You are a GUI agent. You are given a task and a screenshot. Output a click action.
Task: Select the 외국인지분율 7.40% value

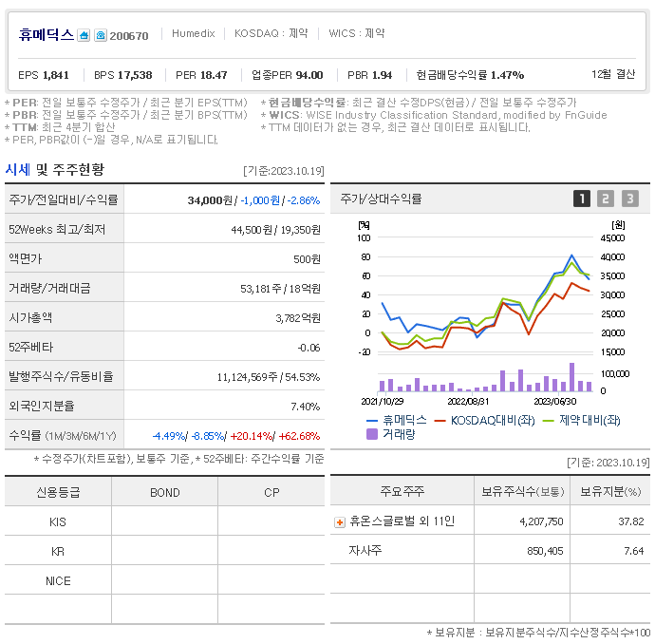click(306, 407)
